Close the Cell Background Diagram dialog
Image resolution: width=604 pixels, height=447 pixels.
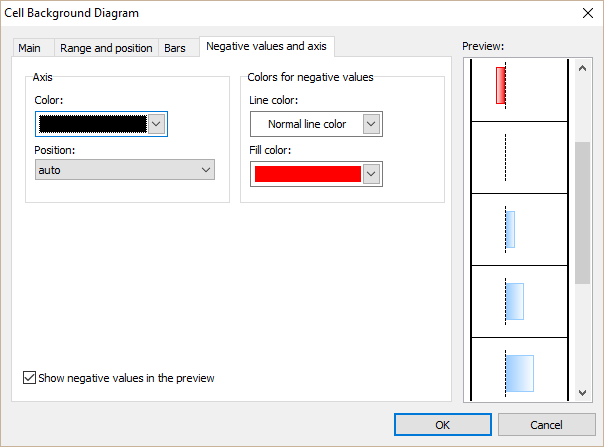click(x=585, y=13)
